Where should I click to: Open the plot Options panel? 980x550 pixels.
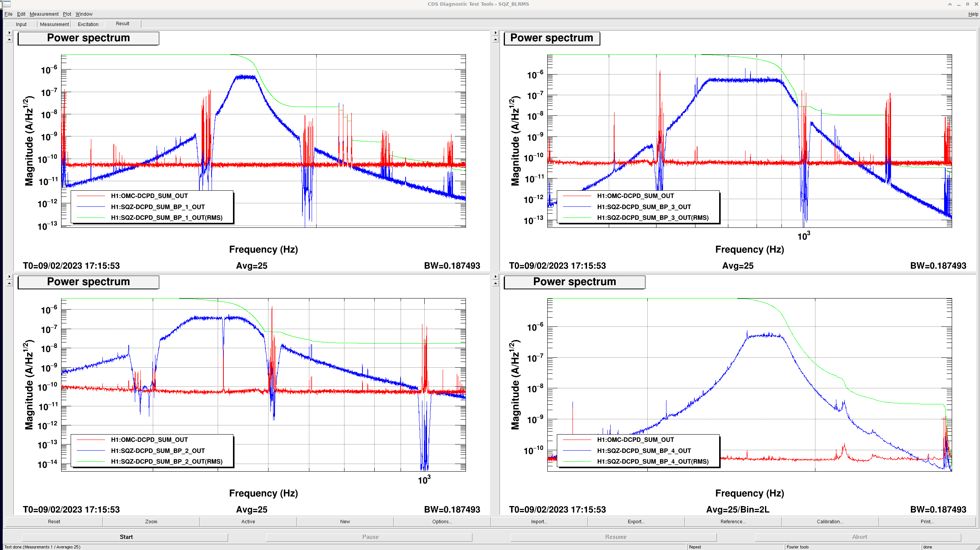click(442, 522)
